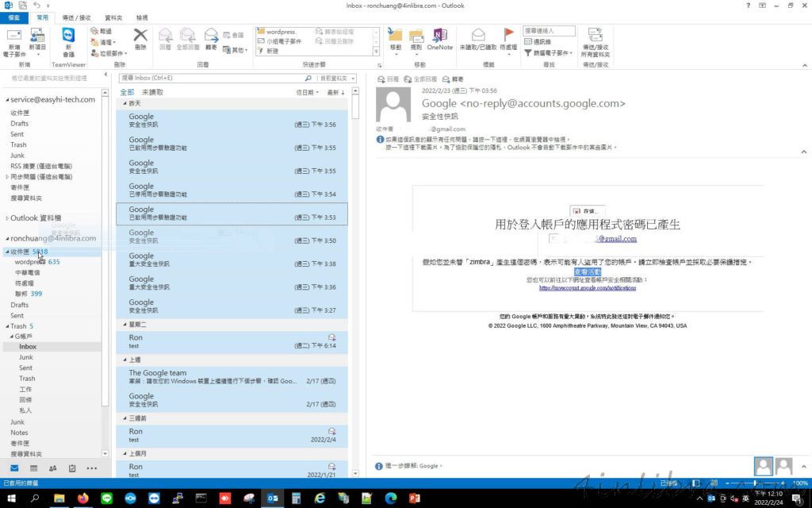
Task: Switch to reading view in status bar
Action: (x=714, y=483)
